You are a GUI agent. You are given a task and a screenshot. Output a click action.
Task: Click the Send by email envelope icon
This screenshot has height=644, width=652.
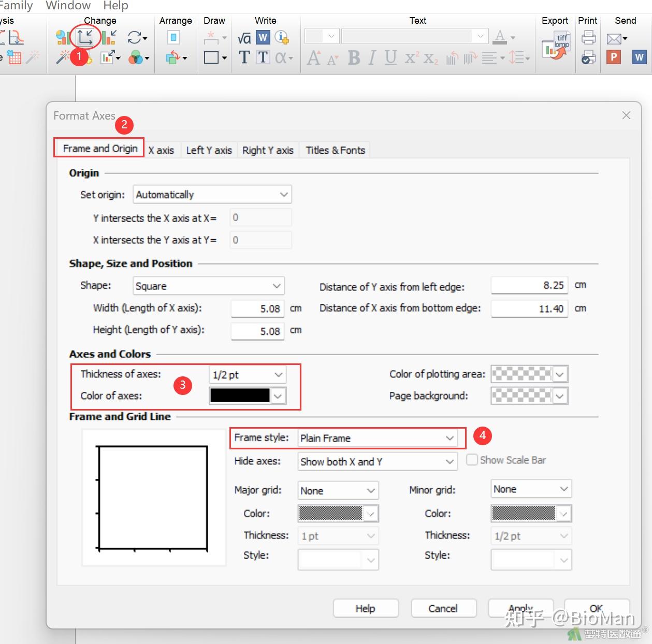point(614,38)
